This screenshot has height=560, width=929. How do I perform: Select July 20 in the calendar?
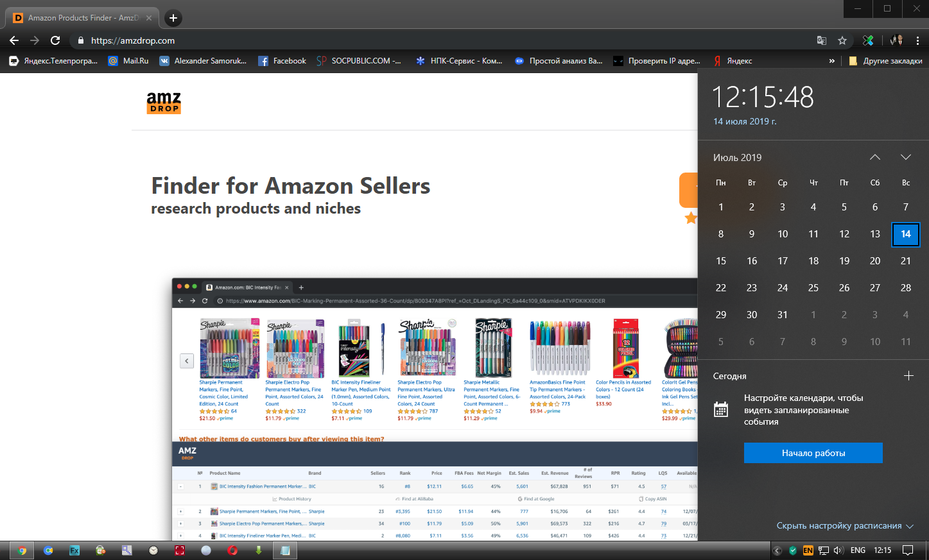(875, 261)
